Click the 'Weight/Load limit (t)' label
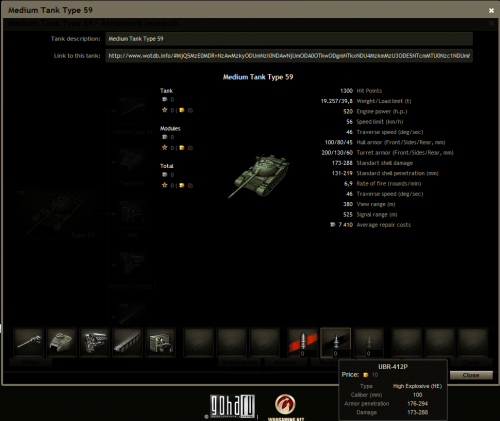 pyautogui.click(x=384, y=101)
